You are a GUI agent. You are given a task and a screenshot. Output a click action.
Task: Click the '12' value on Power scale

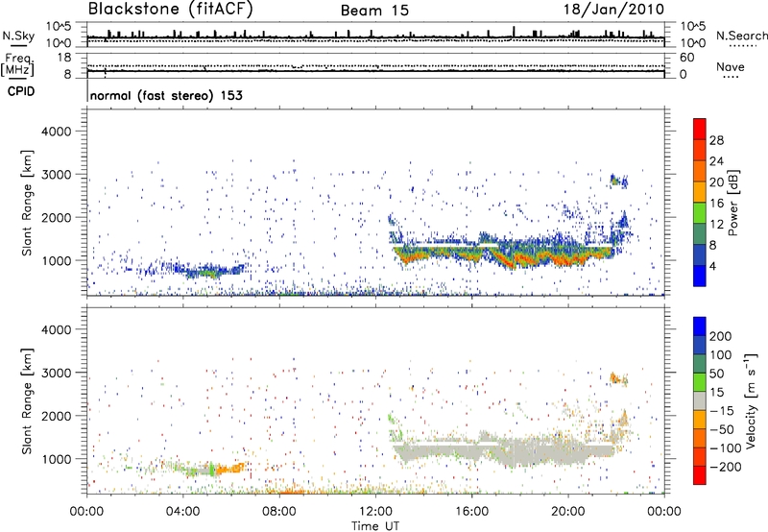[x=716, y=225]
